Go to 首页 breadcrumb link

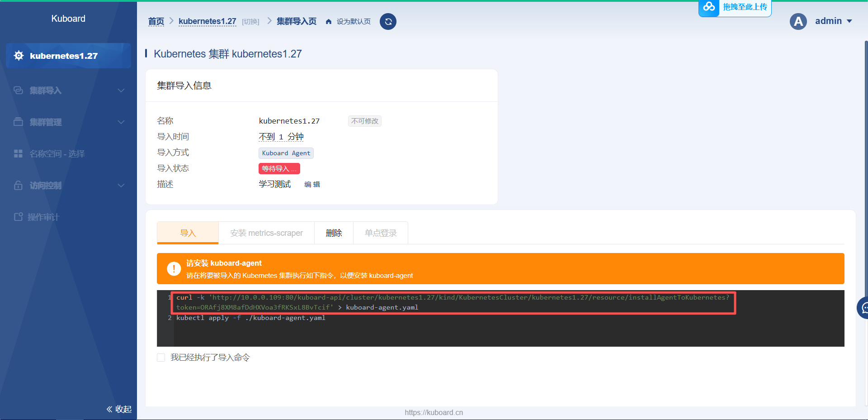pos(156,21)
